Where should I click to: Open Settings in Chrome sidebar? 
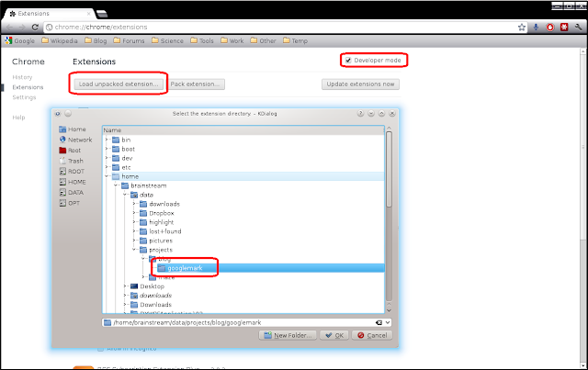click(24, 97)
